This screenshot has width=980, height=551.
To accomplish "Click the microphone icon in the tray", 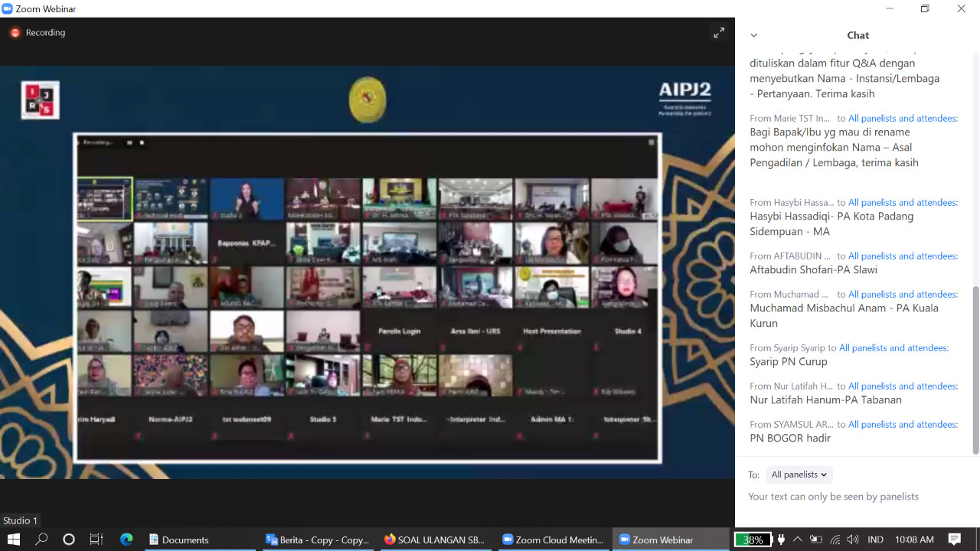I will pyautogui.click(x=779, y=540).
